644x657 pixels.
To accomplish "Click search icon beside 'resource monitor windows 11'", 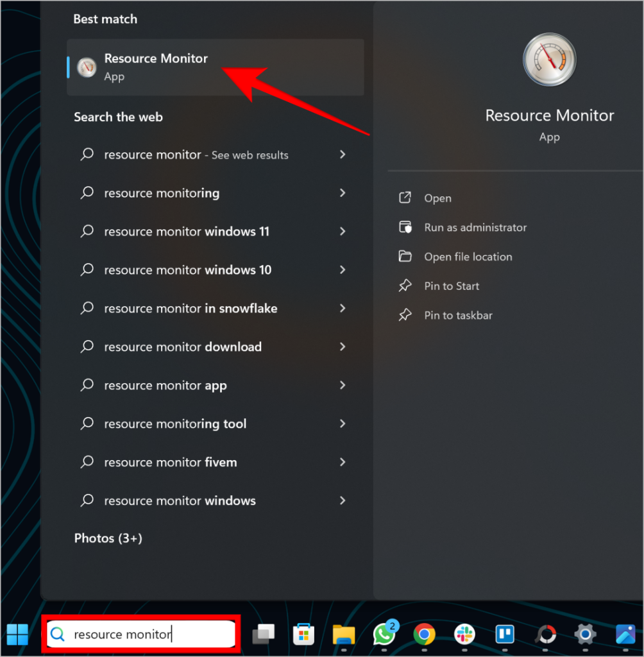I will (87, 231).
